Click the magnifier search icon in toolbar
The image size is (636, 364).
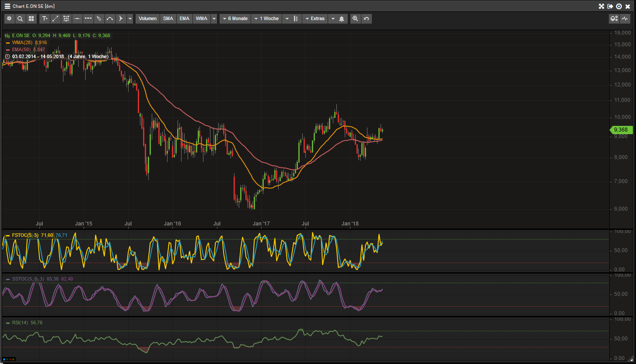(20, 19)
